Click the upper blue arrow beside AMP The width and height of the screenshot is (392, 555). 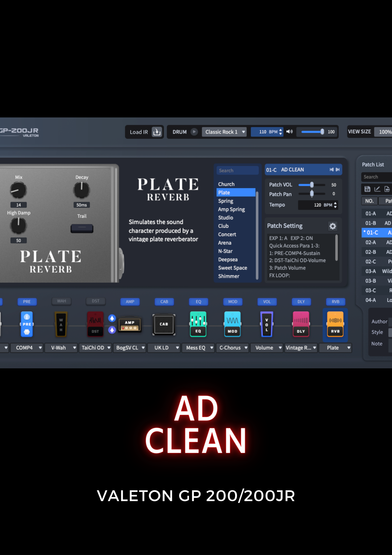pos(112,318)
